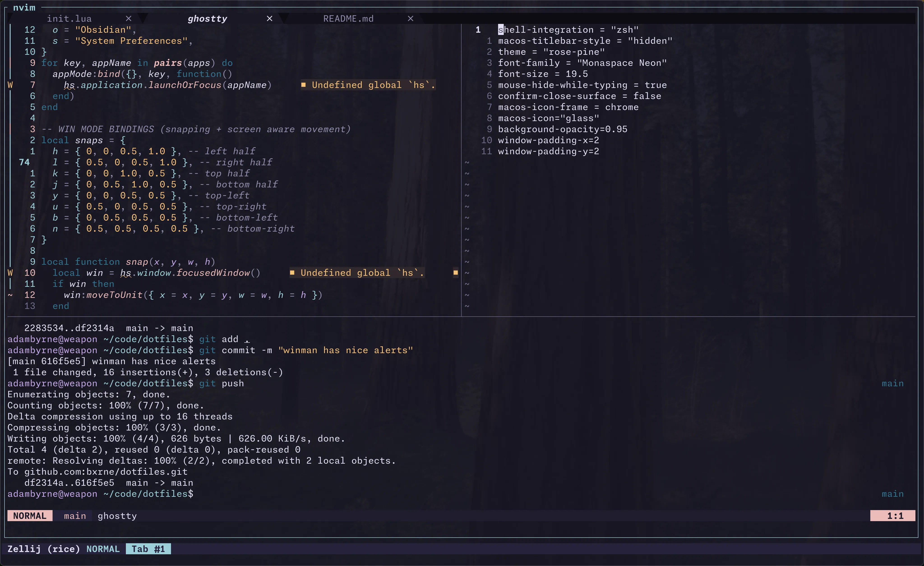Click diagnostic square before second Undefined global
Image resolution: width=924 pixels, height=566 pixels.
292,273
